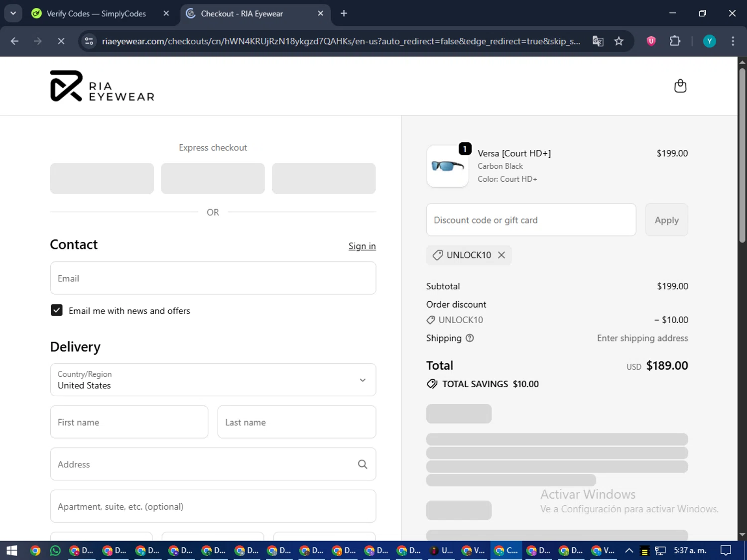
Task: Open the Chrome profile Y avatar
Action: [709, 41]
